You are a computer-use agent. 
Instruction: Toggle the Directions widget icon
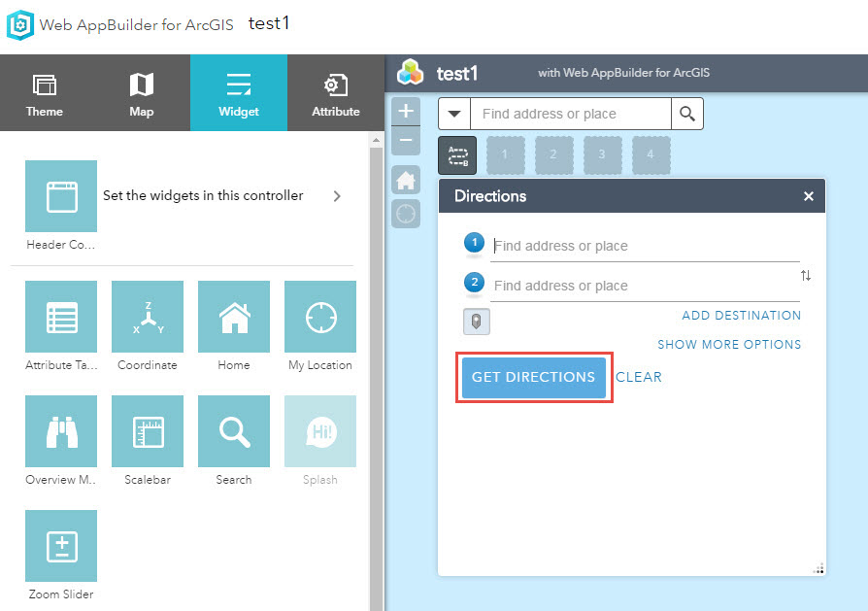(458, 155)
